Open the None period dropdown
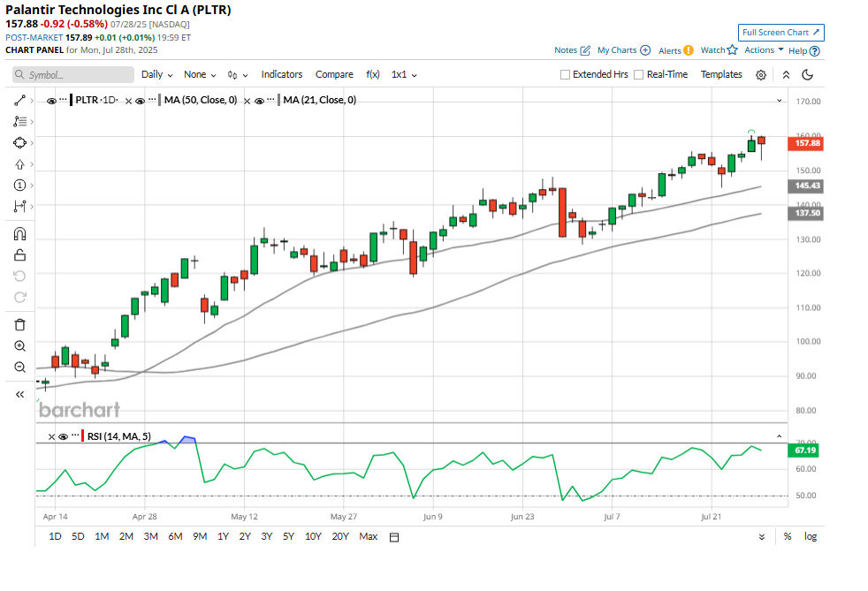 pos(200,75)
